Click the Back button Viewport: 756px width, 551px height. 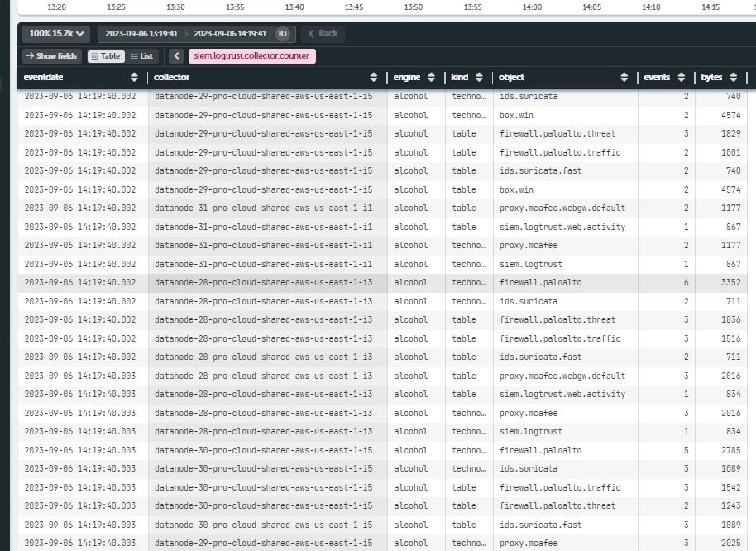tap(323, 34)
